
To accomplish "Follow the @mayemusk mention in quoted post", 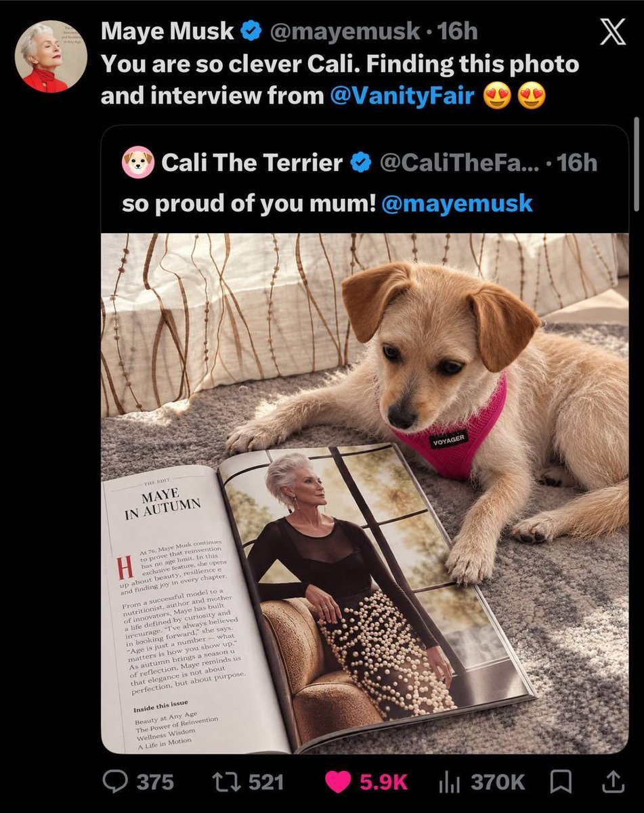I will 457,203.
